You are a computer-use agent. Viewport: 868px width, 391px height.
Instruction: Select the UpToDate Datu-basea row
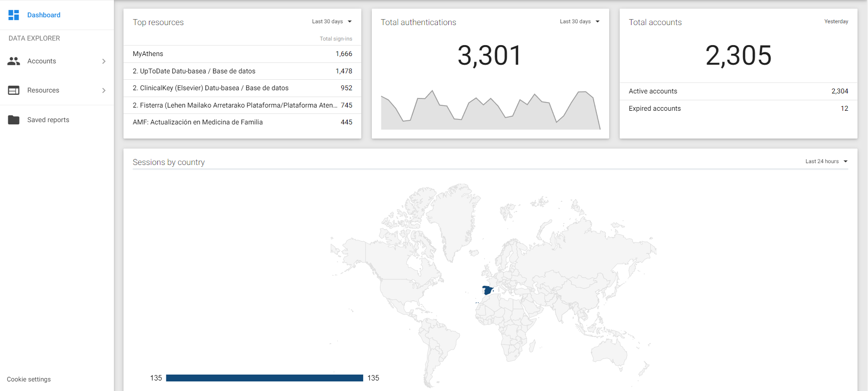242,71
